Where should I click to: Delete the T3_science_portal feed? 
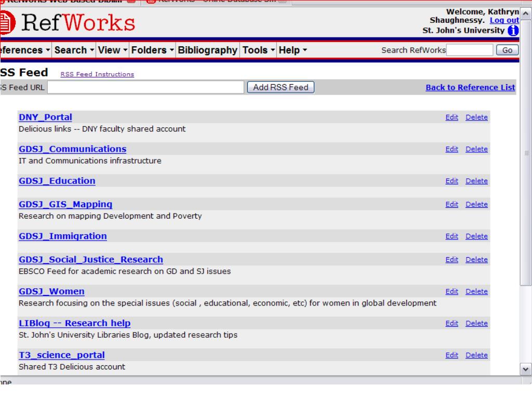pyautogui.click(x=476, y=355)
